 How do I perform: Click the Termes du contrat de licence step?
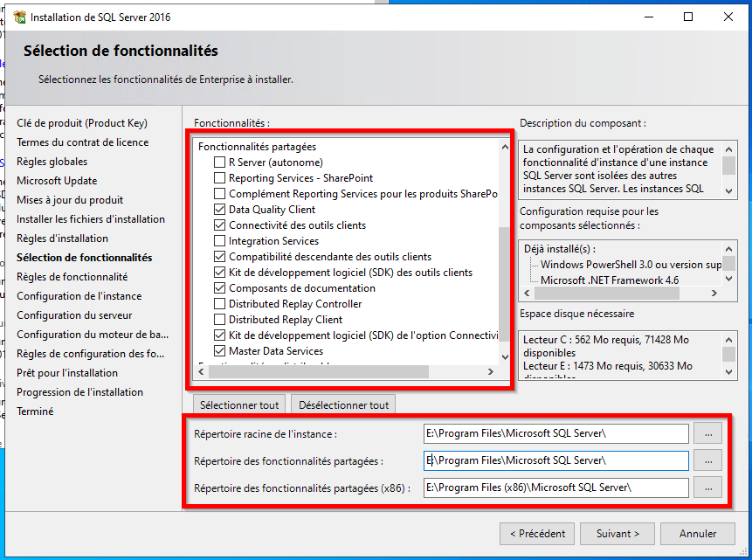tap(82, 142)
